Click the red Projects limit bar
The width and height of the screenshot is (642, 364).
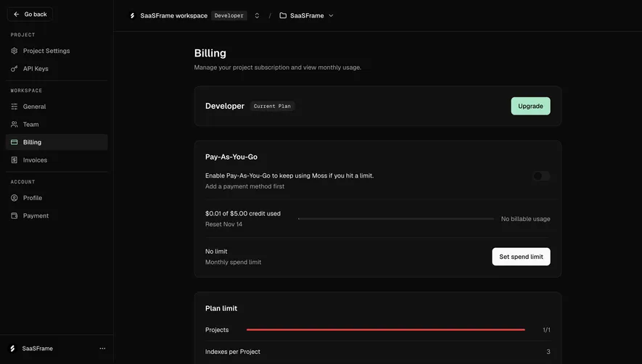click(x=386, y=330)
